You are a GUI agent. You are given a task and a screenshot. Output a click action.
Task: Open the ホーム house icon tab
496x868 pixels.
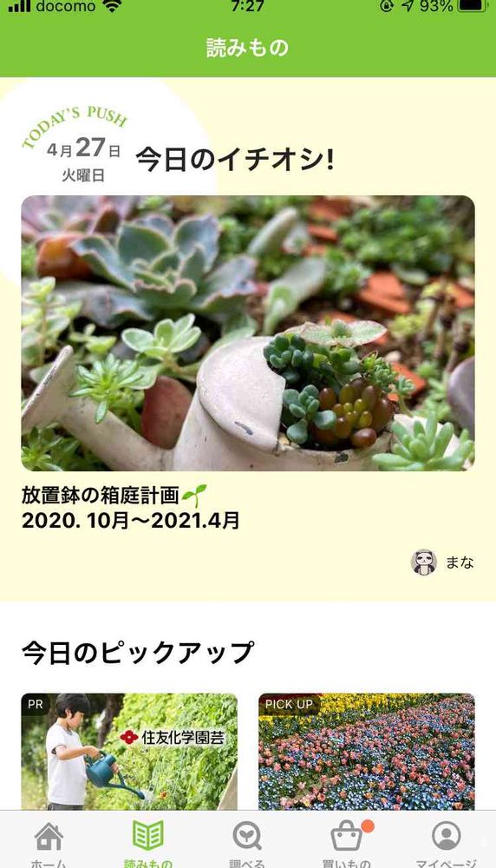click(x=49, y=836)
